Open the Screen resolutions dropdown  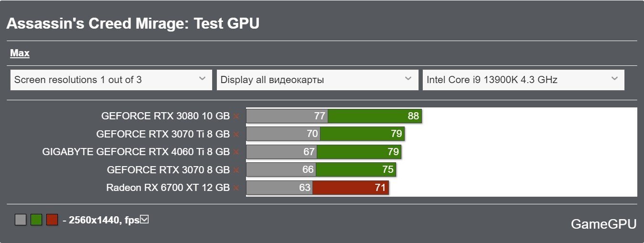click(x=111, y=80)
